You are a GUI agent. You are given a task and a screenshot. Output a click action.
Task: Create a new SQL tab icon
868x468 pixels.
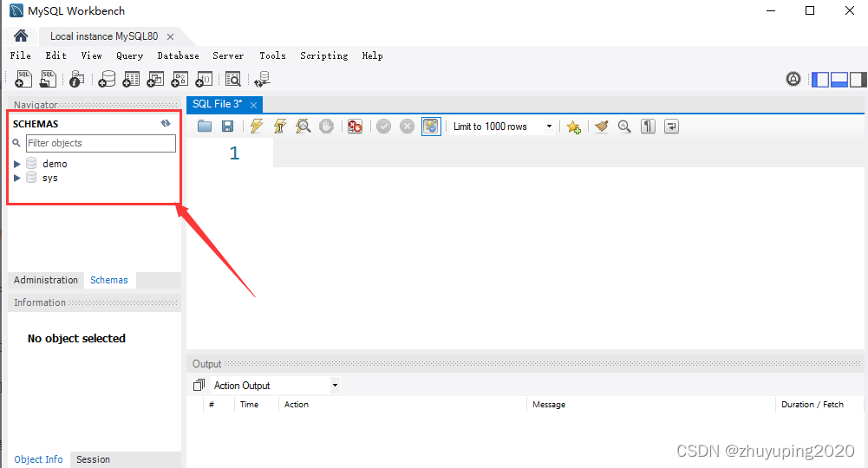23,79
